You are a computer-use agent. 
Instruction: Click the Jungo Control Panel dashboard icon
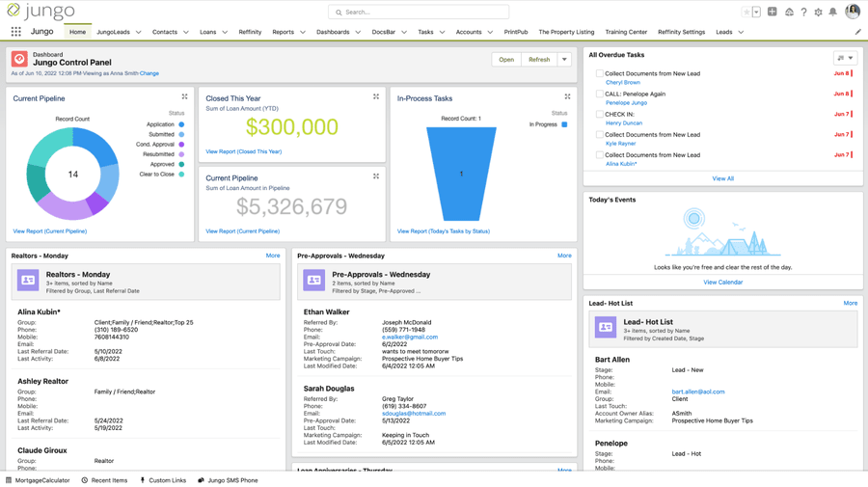pos(19,59)
